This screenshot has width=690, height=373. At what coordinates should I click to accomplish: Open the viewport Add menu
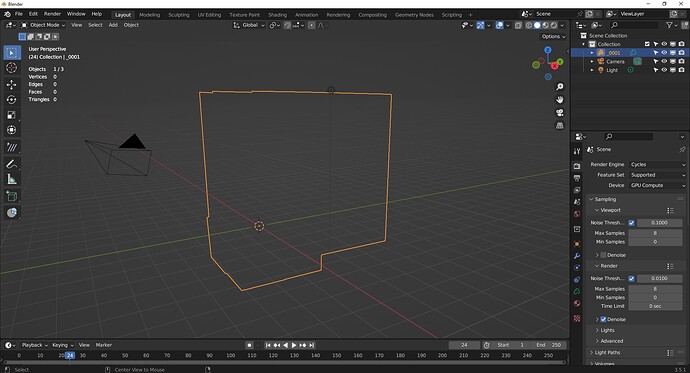(x=113, y=25)
